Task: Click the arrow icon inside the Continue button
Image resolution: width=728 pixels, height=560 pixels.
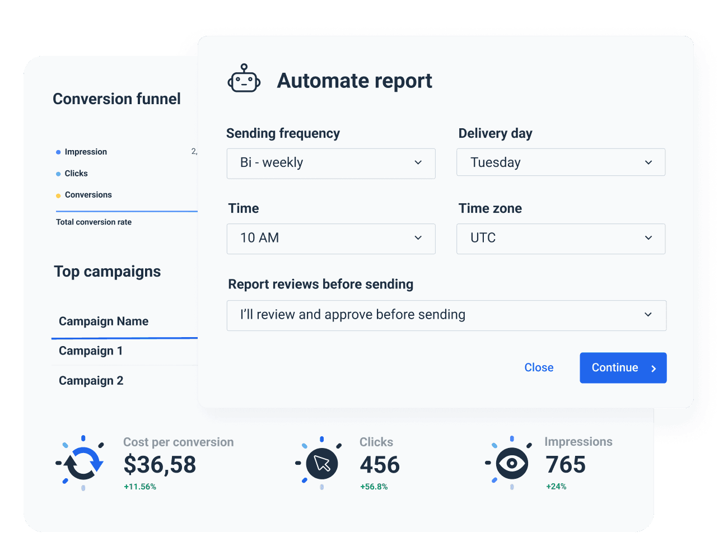Action: coord(654,368)
